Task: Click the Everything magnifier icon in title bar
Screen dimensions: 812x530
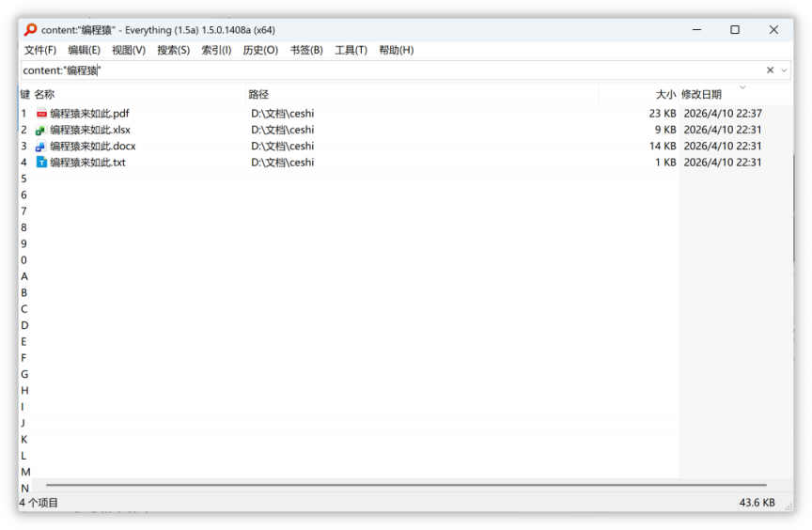Action: click(x=30, y=30)
